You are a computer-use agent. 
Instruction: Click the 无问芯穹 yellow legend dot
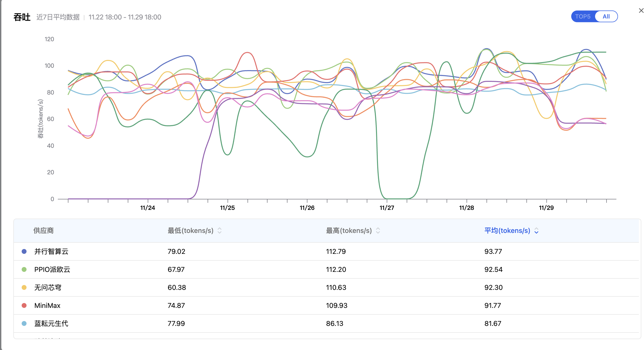(x=24, y=287)
